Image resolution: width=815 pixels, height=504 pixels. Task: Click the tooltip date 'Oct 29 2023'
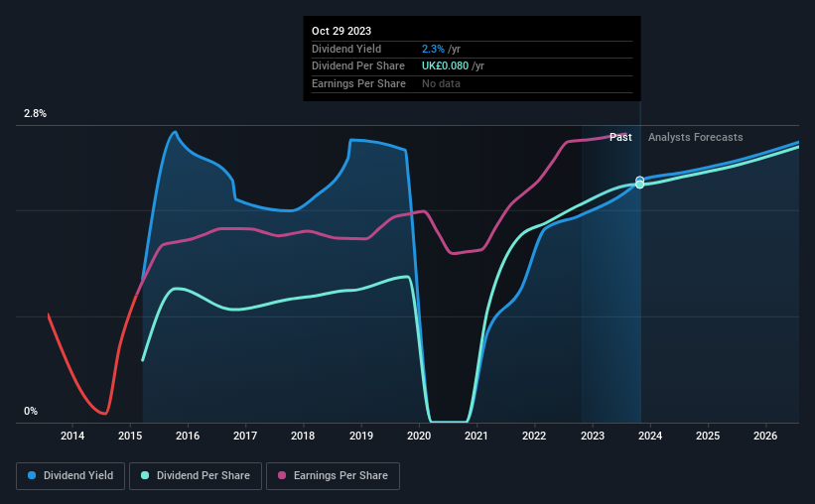(341, 31)
